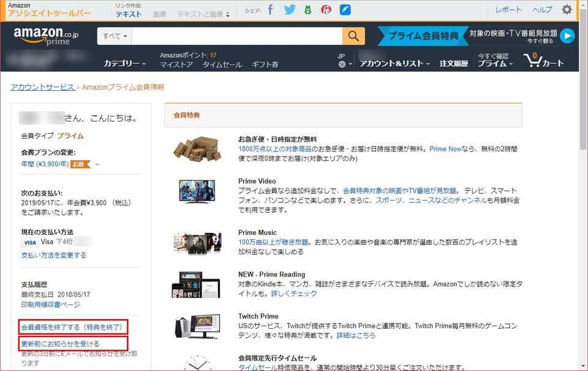Select the 画像 link creation tab

(159, 14)
